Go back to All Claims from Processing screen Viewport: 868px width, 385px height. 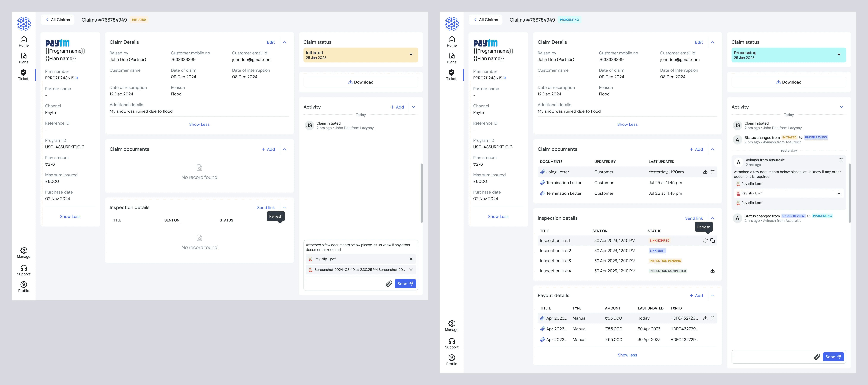click(486, 20)
